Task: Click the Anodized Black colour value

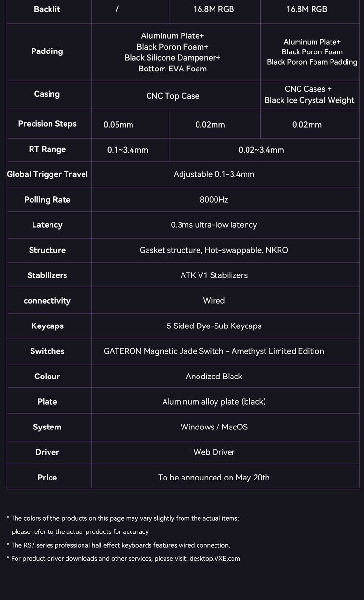Action: pyautogui.click(x=214, y=377)
